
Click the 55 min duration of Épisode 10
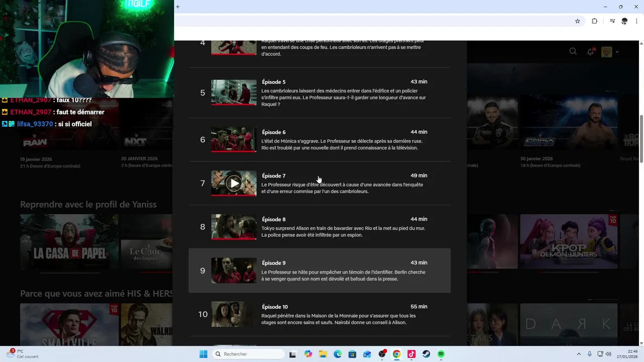pos(419,307)
